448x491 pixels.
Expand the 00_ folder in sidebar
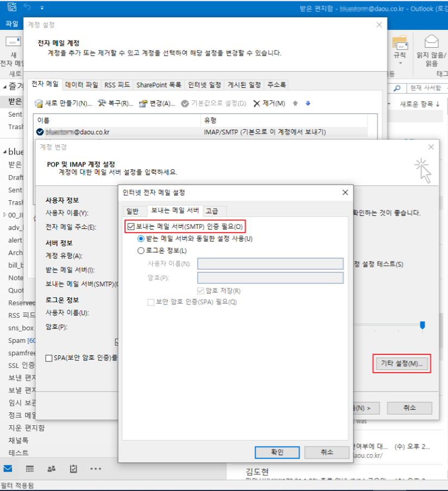(x=5, y=215)
